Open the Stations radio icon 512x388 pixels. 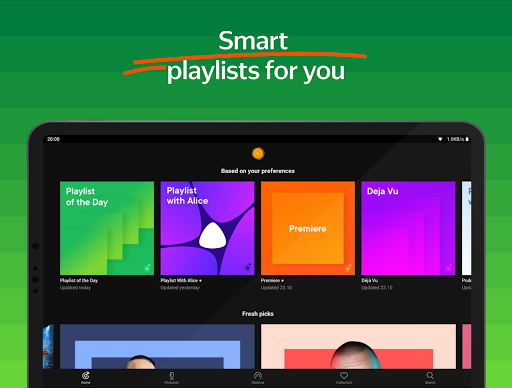tap(258, 376)
